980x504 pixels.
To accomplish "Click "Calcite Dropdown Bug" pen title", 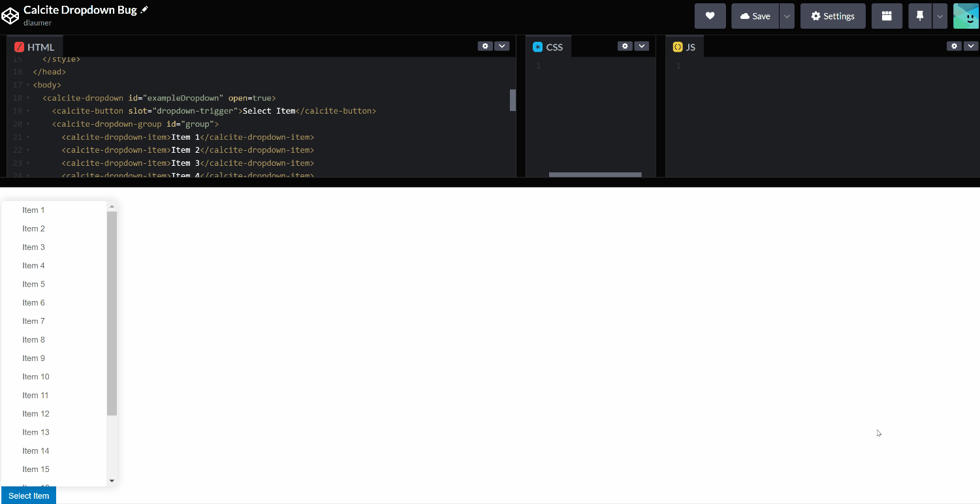I will (x=80, y=10).
